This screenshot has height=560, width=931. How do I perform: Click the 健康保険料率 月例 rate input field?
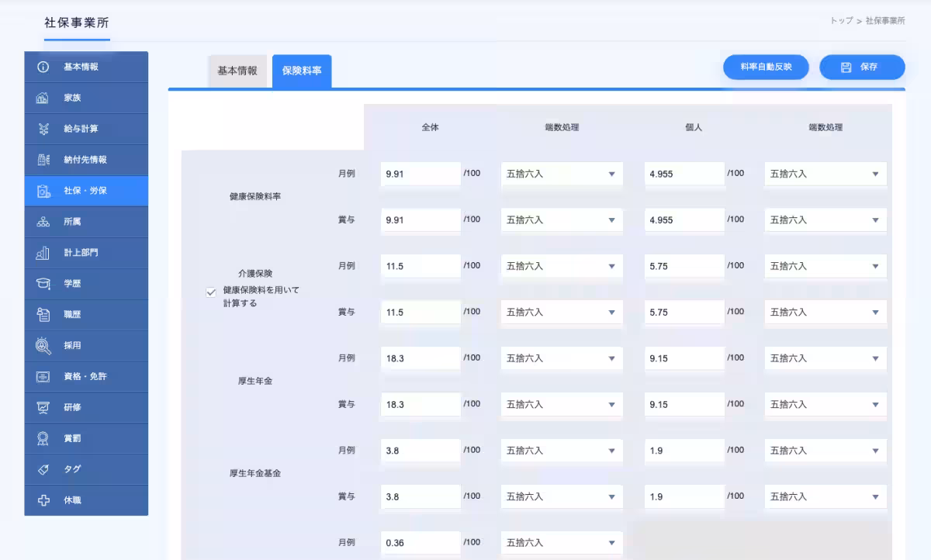coord(420,174)
